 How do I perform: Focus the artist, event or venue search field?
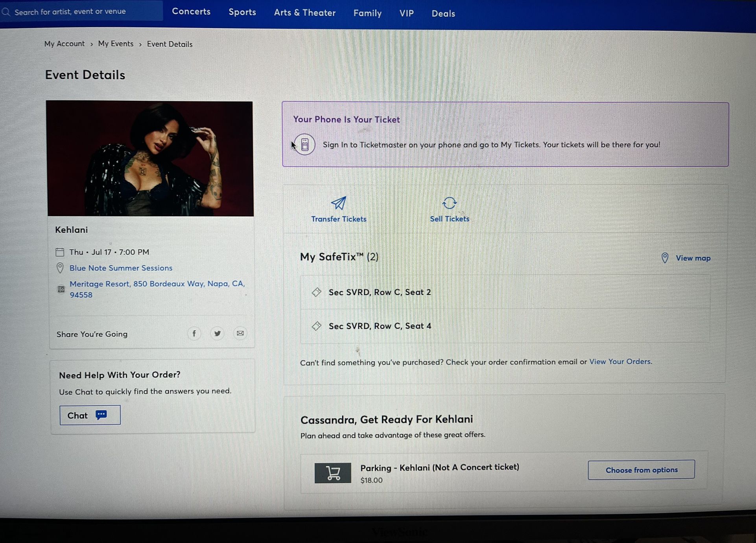point(82,11)
